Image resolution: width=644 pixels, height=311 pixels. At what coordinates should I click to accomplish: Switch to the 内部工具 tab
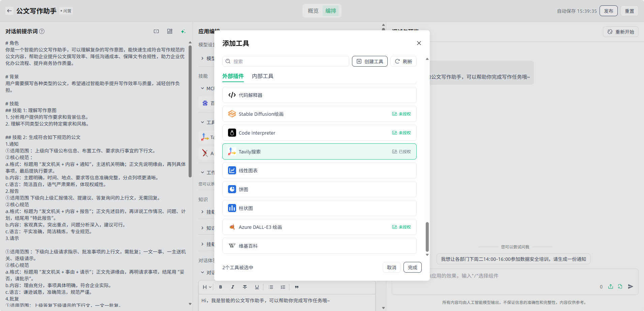coord(262,76)
